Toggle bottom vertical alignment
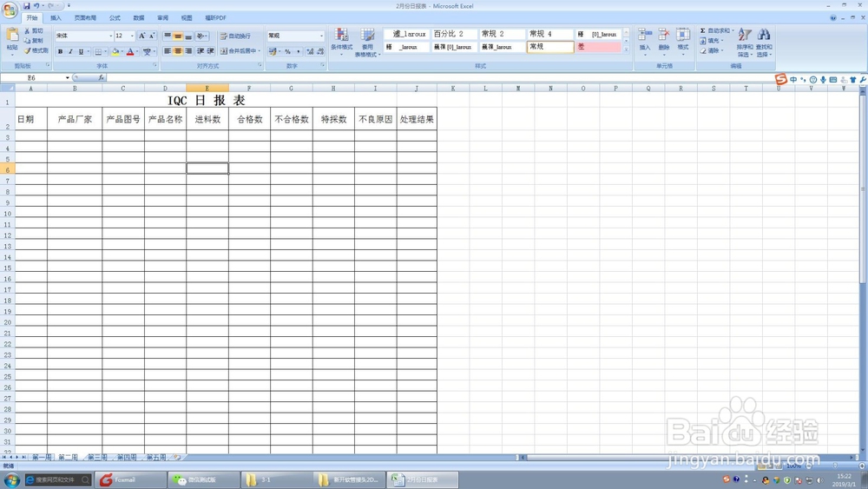 click(x=188, y=36)
